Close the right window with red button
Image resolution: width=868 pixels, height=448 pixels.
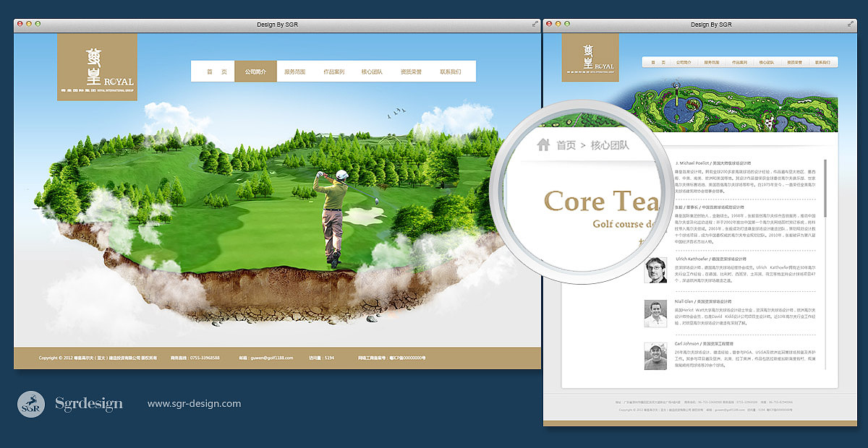click(x=549, y=24)
